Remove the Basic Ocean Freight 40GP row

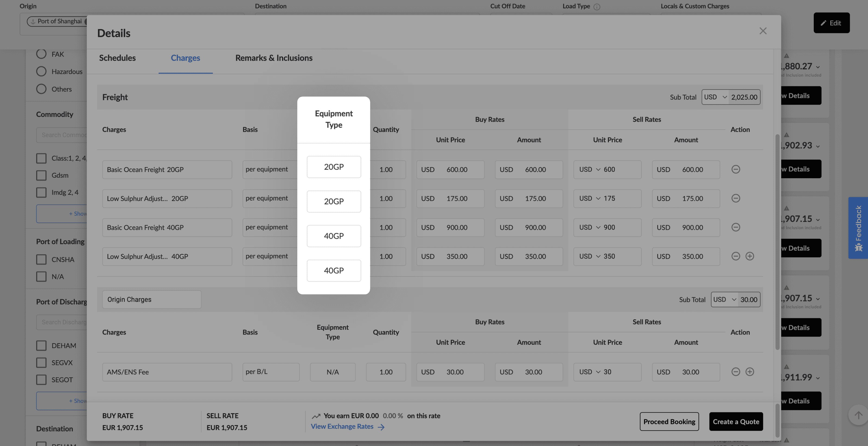pyautogui.click(x=736, y=227)
